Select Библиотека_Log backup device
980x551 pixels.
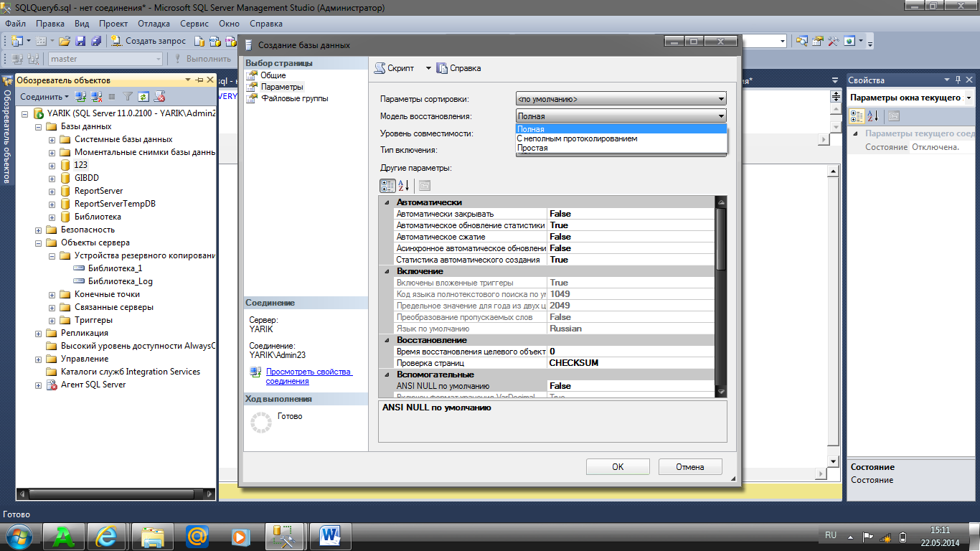point(120,281)
